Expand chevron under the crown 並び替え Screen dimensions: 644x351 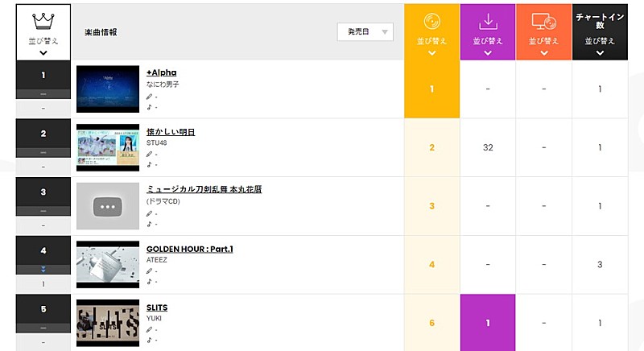43,52
